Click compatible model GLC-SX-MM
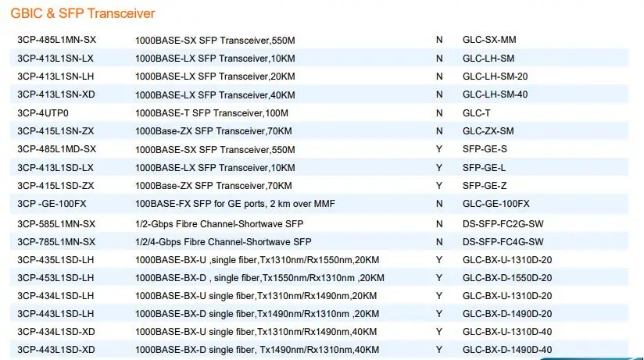The image size is (644, 360). (x=489, y=40)
